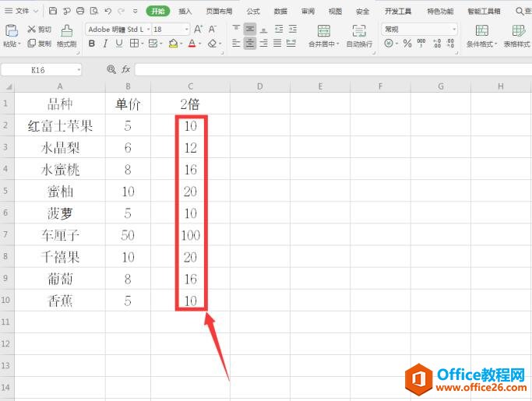The image size is (532, 401).
Task: Copy selection using 复制
Action: [x=39, y=44]
